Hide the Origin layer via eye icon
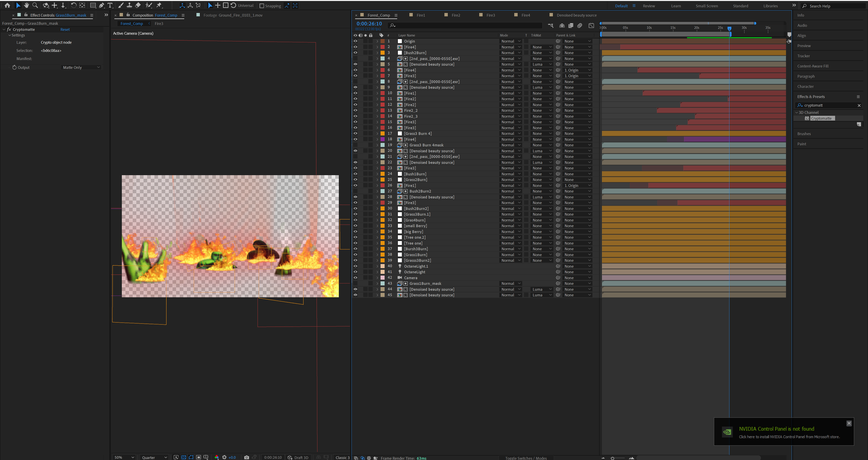 [355, 41]
